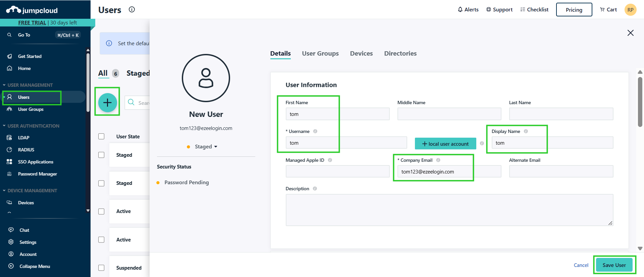Screen dimensions: 644x277
Task: Check the second Staged row checkbox
Action: [x=101, y=183]
